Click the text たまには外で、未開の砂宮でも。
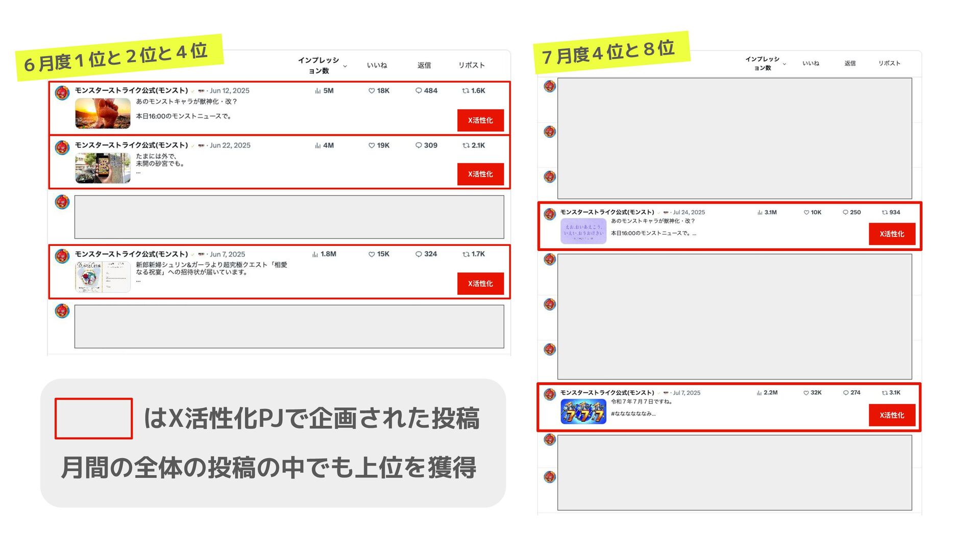980x551 pixels. [x=160, y=160]
